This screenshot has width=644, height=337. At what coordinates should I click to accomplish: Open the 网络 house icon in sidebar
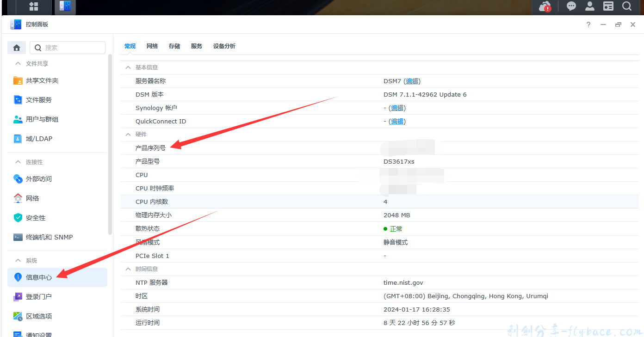[x=18, y=198]
